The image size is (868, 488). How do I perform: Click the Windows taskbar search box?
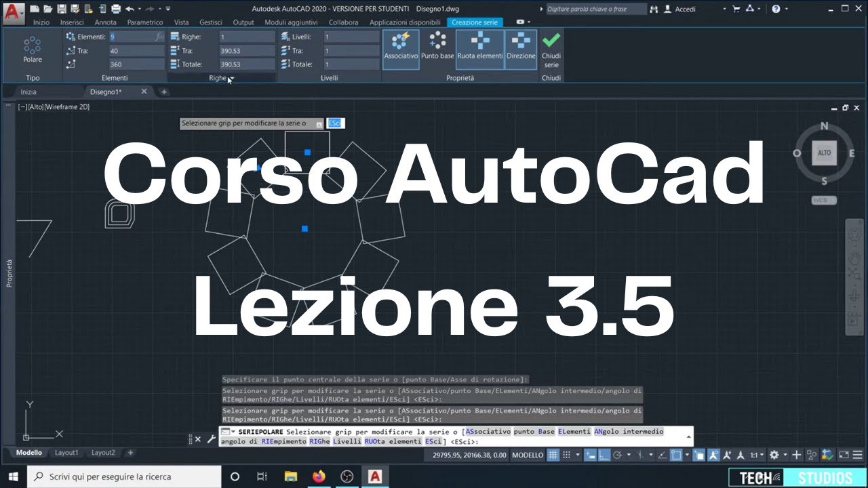pos(124,476)
